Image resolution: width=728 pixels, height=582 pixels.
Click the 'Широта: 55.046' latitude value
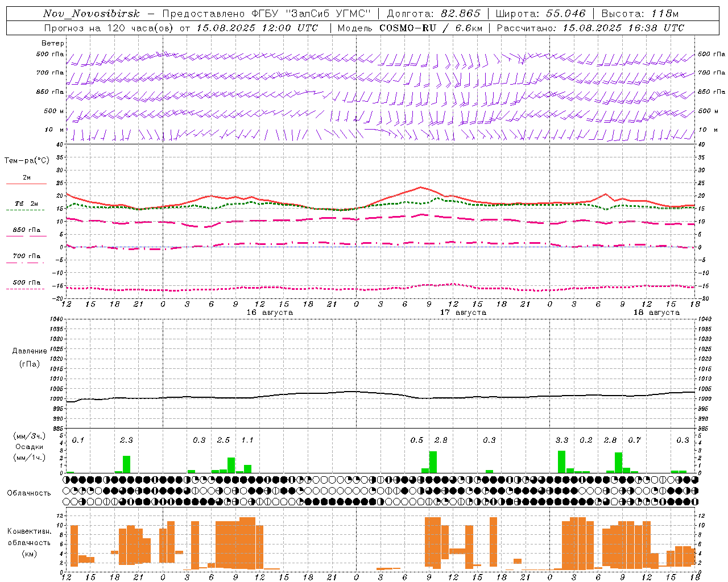point(540,14)
